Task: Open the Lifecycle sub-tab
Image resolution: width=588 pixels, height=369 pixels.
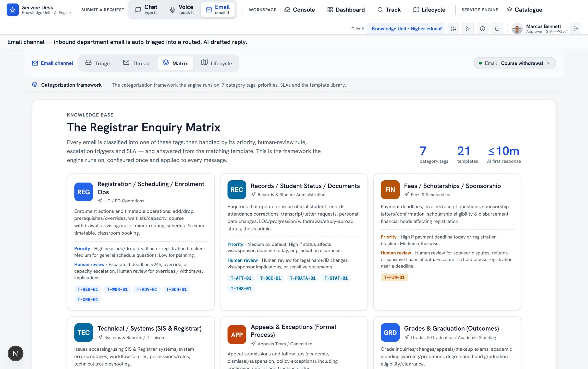Action: click(x=216, y=63)
